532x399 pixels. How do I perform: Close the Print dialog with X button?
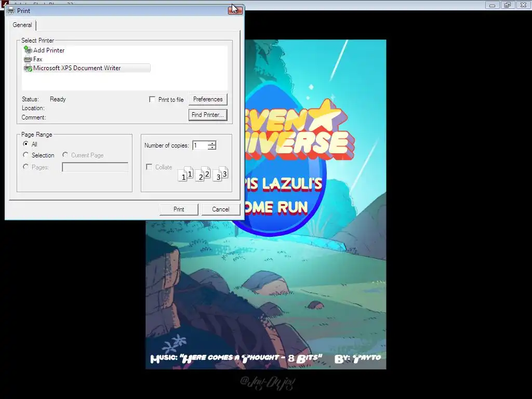click(x=235, y=10)
